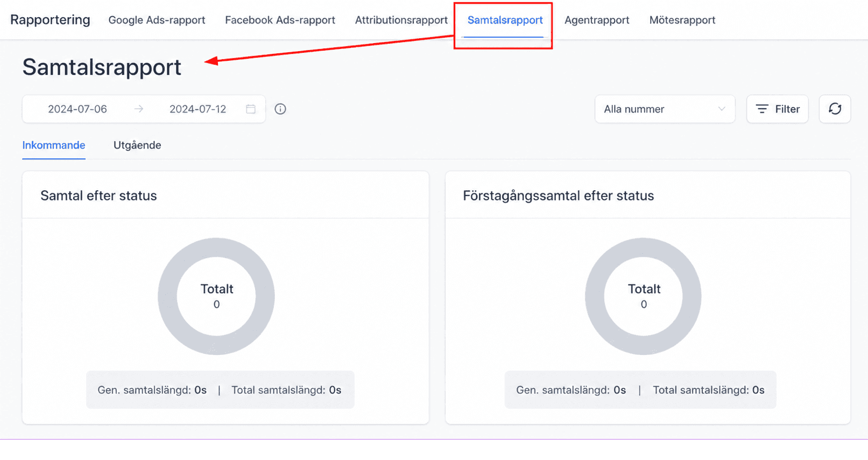This screenshot has height=460, width=868.
Task: Switch to the Utgående sub-tab
Action: [x=137, y=145]
